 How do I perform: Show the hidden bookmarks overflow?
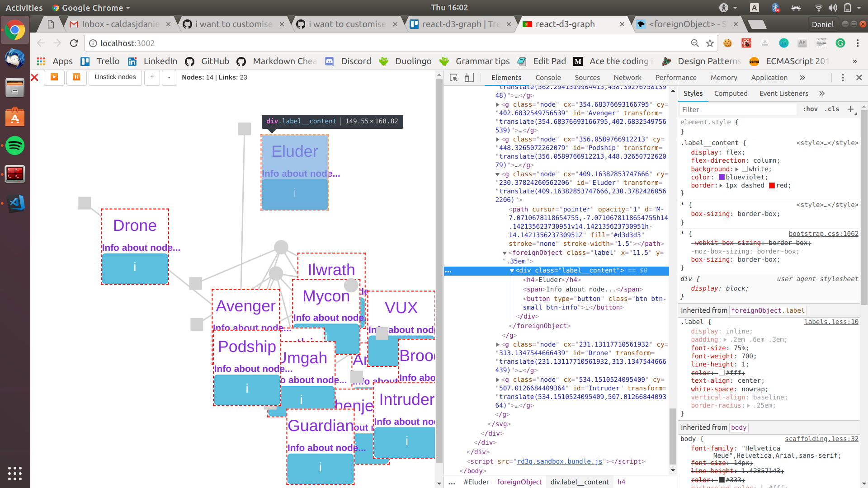coord(854,61)
